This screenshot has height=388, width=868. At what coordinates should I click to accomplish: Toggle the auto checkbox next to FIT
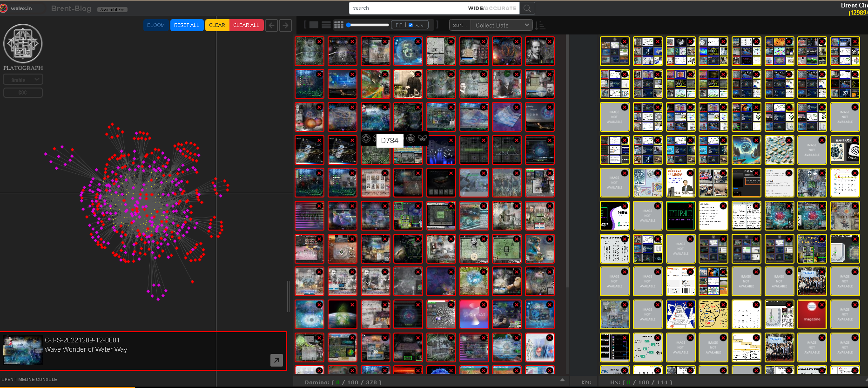410,25
